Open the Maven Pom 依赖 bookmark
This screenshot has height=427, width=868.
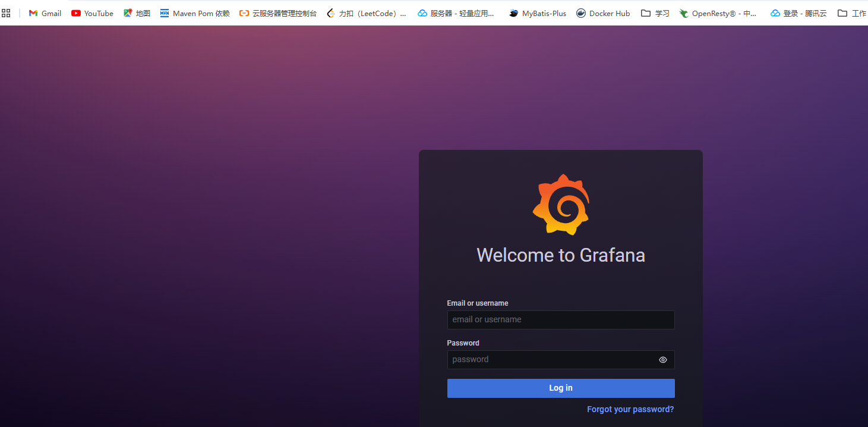point(195,13)
